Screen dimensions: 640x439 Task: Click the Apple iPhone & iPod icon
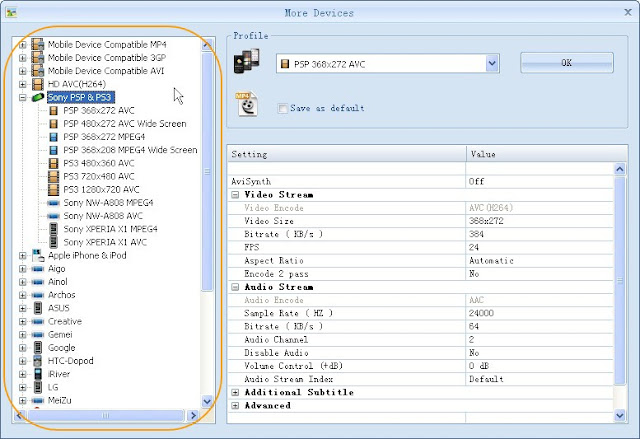(x=38, y=255)
